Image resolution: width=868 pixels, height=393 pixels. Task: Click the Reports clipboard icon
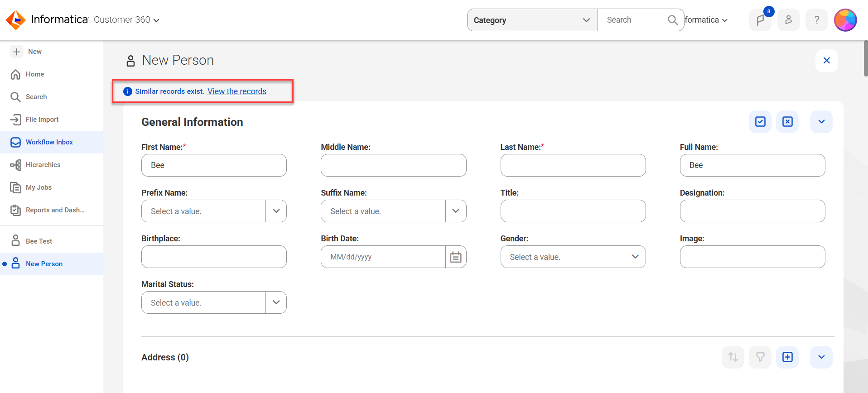(15, 210)
